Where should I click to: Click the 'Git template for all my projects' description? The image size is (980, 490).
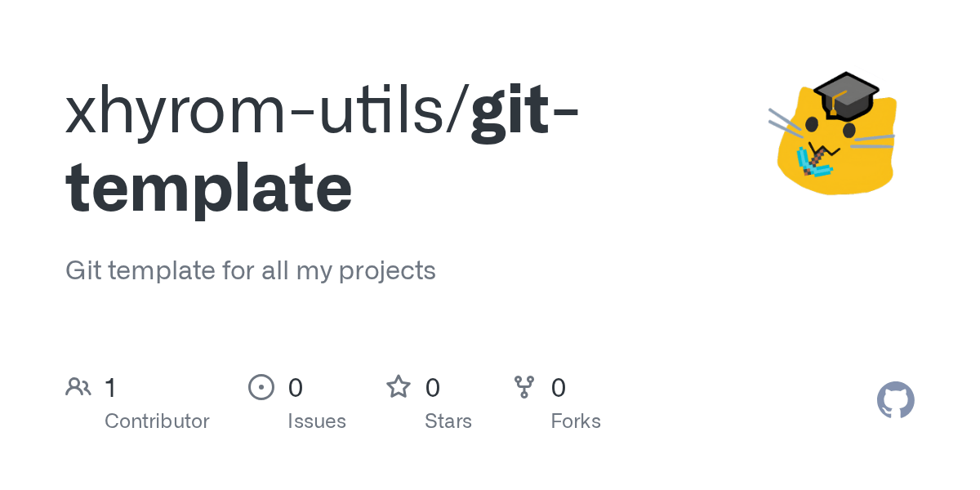250,270
